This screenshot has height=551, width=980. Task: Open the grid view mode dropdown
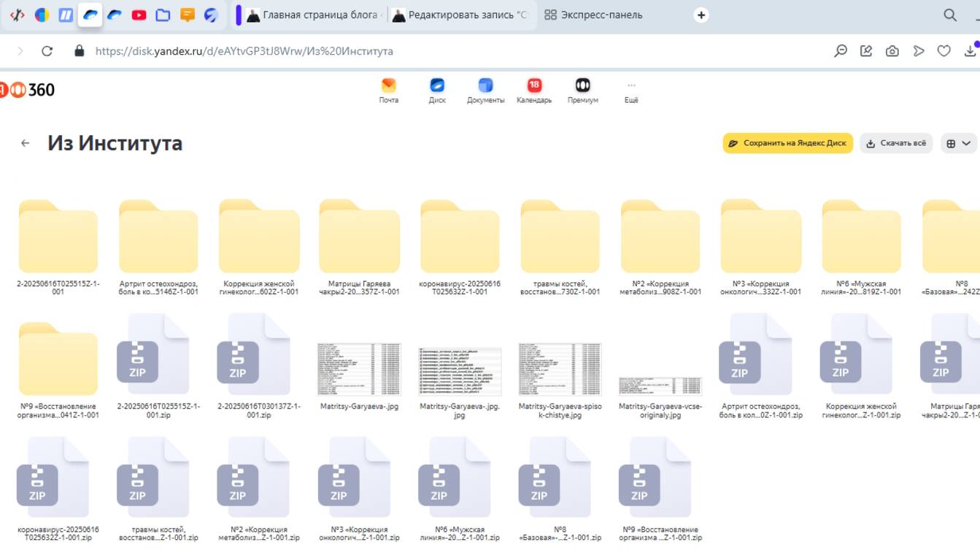pyautogui.click(x=959, y=143)
